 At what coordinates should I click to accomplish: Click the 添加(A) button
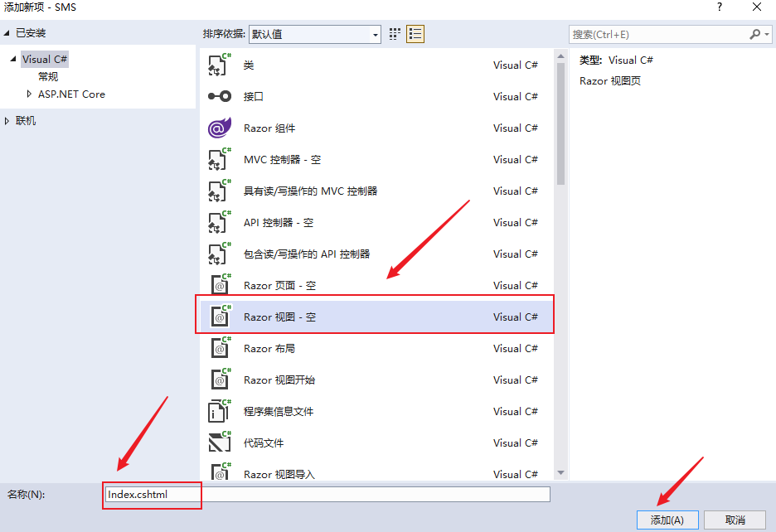point(667,520)
